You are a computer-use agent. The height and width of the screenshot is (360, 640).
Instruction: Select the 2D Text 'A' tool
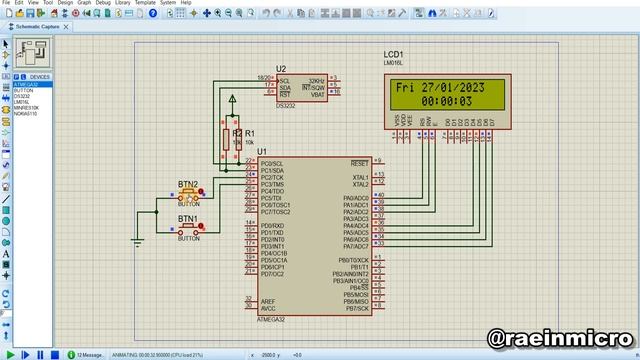coord(6,254)
